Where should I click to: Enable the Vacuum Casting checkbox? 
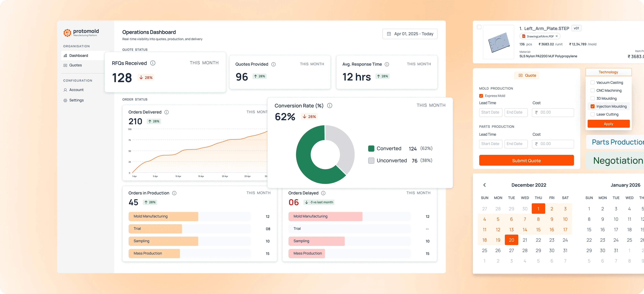tap(592, 83)
